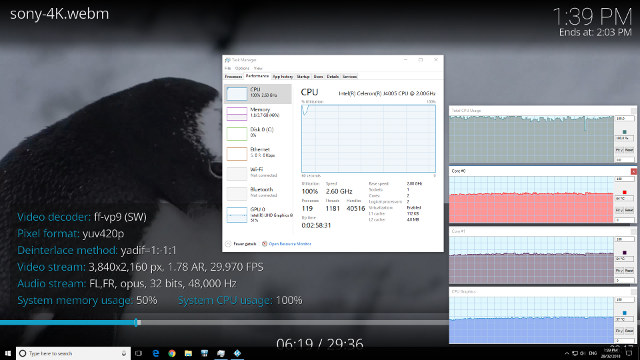Switch to the Processes tab
Viewport: 640px width, 360px height.
233,76
